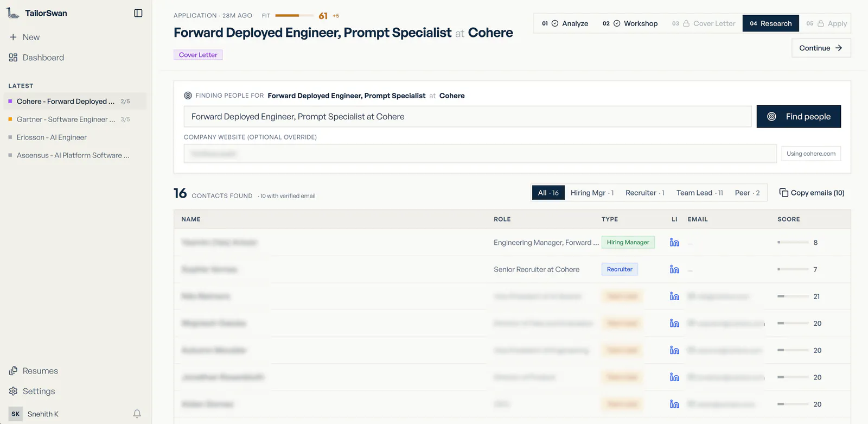Click the Using cohere.com badge
Screen dimensions: 868x424
811,154
